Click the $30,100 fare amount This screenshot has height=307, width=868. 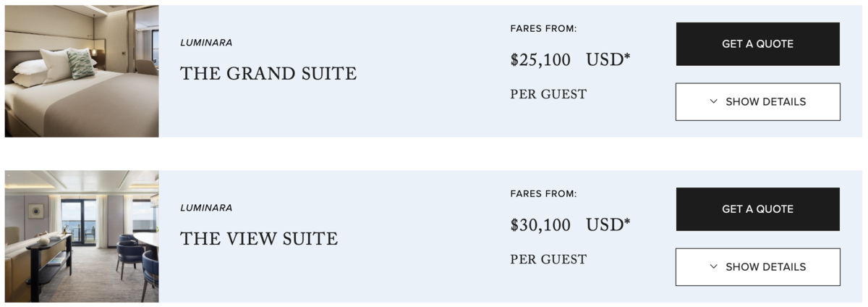(x=540, y=225)
